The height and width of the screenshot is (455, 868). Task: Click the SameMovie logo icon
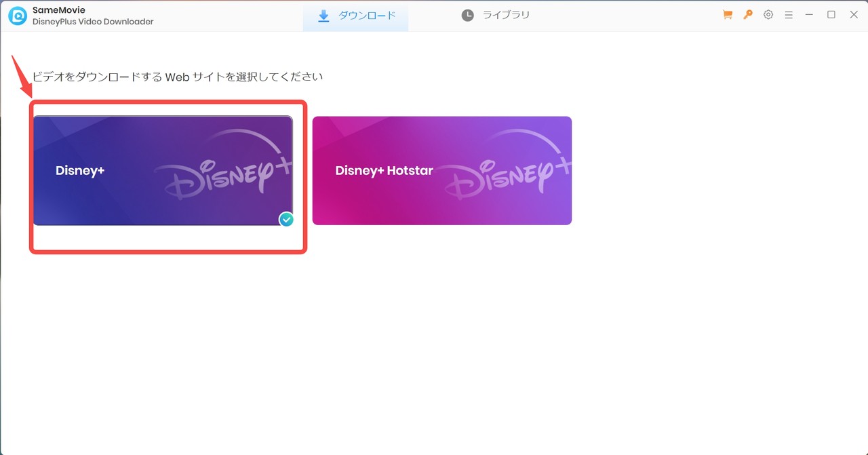coord(16,14)
